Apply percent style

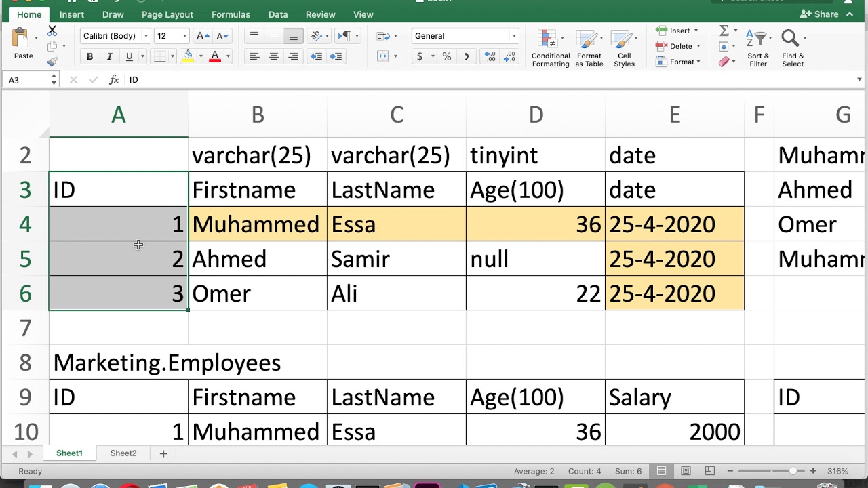pyautogui.click(x=447, y=57)
